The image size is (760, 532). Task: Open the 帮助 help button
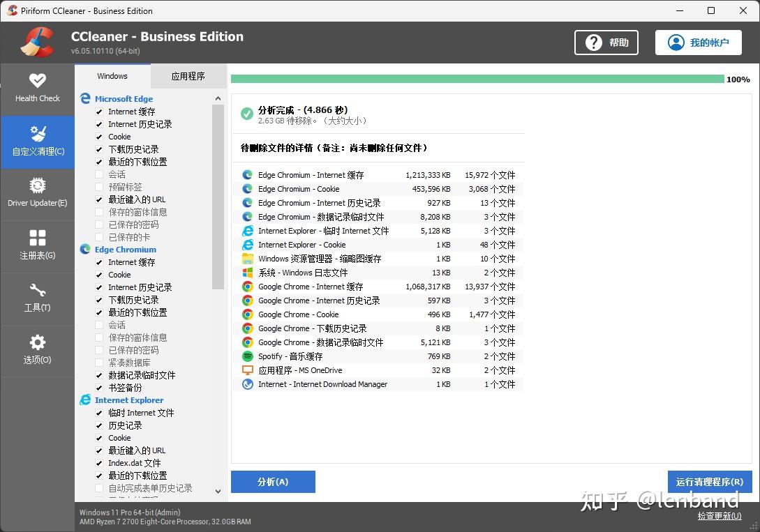click(x=606, y=43)
